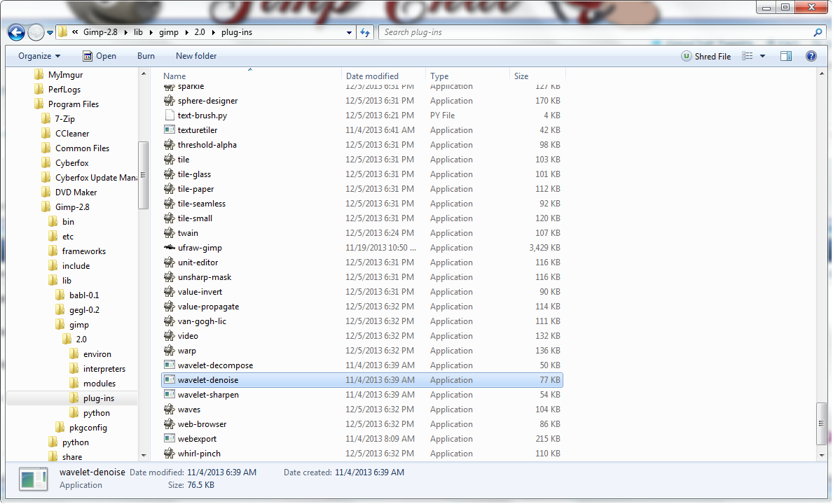Sort by the Name column header
The height and width of the screenshot is (504, 833).
(x=174, y=76)
